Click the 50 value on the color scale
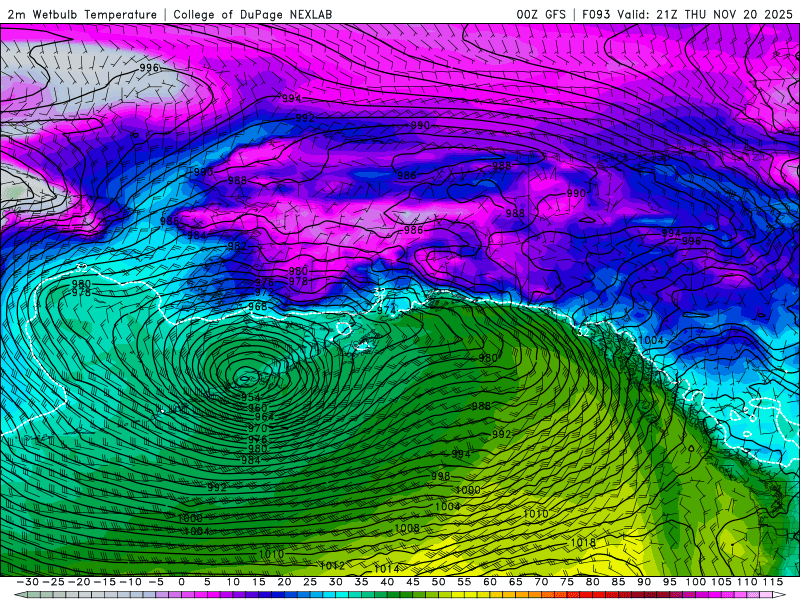This screenshot has width=800, height=600. (x=438, y=582)
